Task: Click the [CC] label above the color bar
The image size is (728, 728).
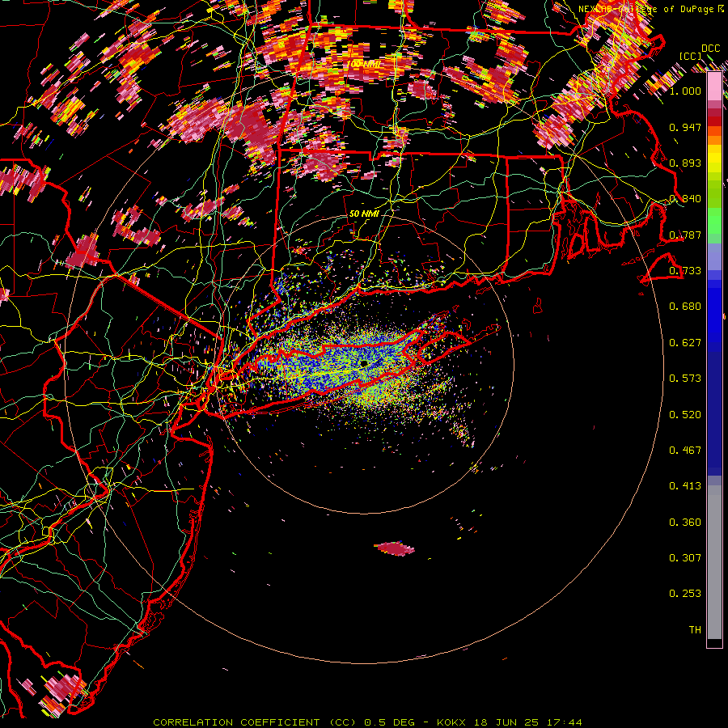Action: [691, 56]
